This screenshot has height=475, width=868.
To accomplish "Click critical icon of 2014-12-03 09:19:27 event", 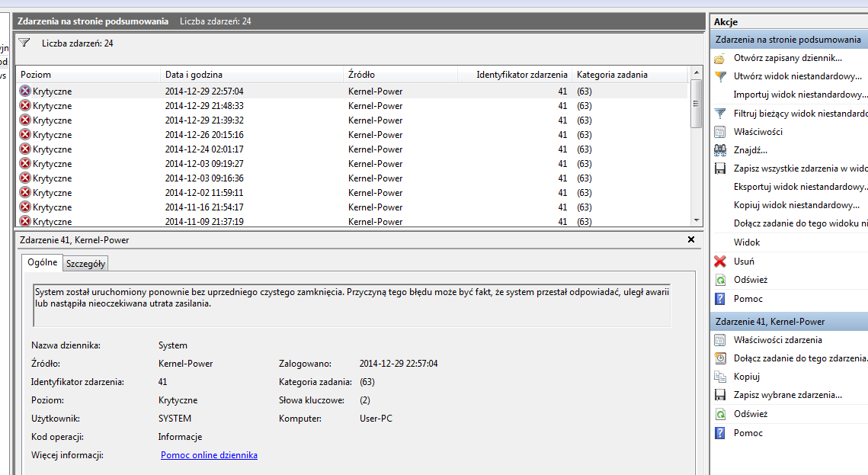I will coord(25,163).
